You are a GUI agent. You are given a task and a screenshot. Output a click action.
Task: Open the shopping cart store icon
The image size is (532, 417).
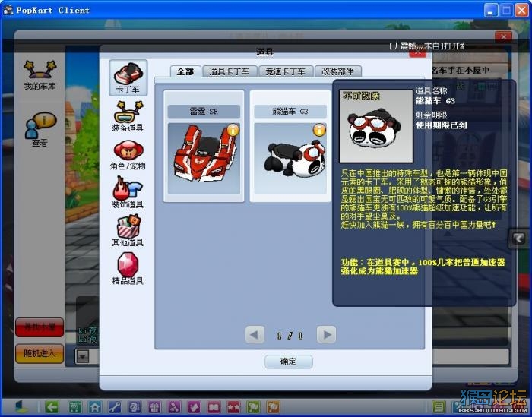(x=75, y=406)
